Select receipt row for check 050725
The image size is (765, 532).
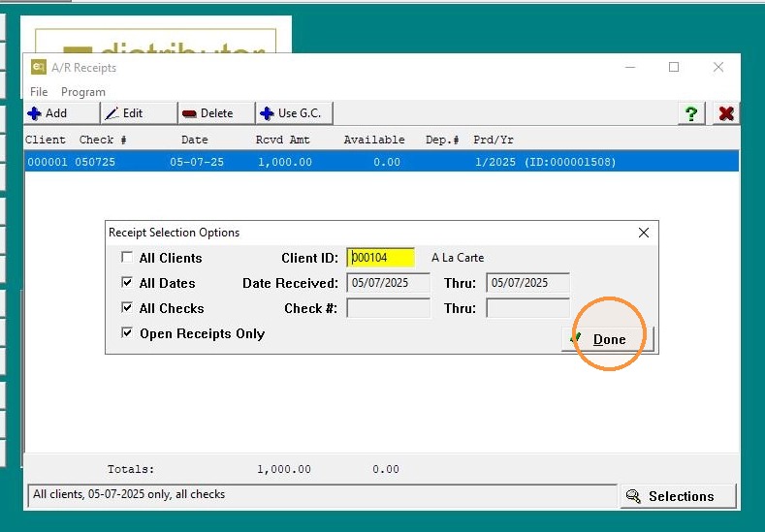pos(381,162)
